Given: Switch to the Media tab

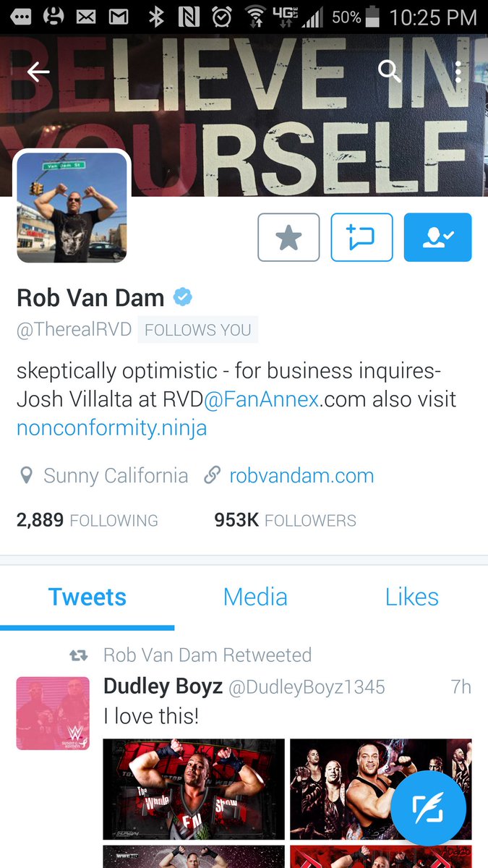Looking at the screenshot, I should point(255,597).
